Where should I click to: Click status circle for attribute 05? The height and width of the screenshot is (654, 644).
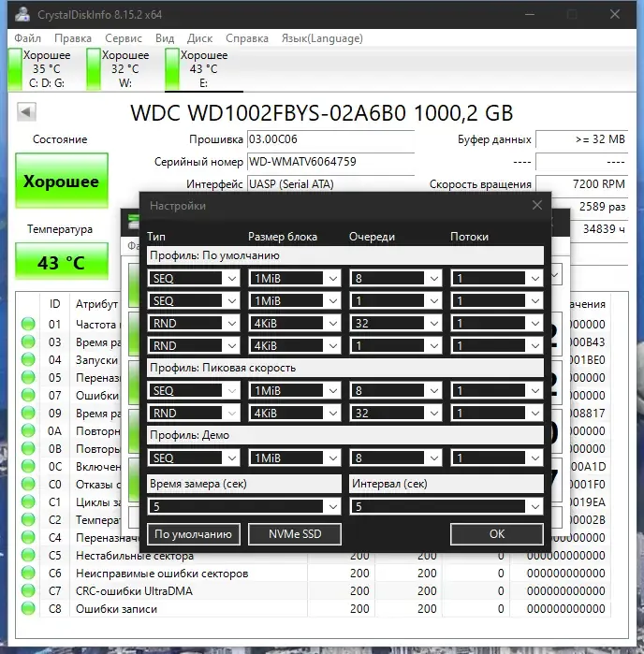tap(28, 377)
